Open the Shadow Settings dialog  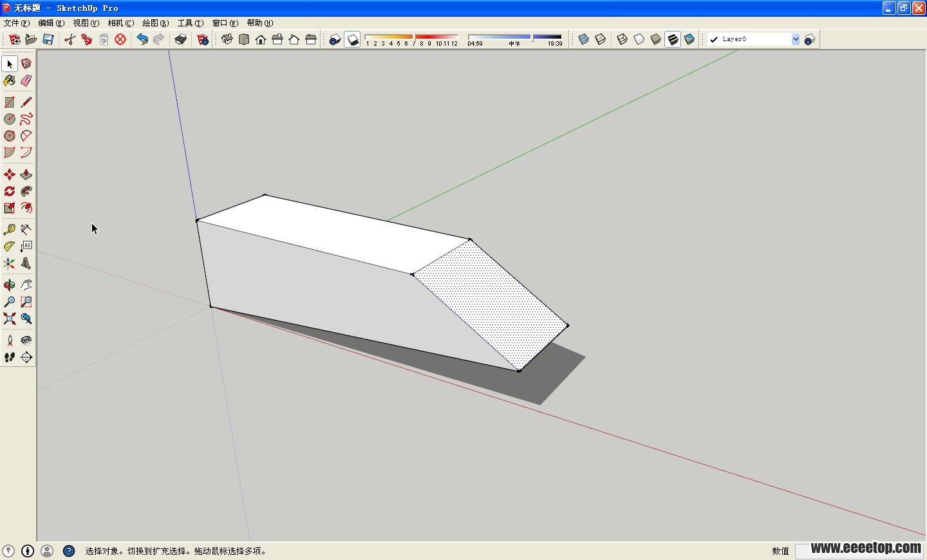coord(335,39)
